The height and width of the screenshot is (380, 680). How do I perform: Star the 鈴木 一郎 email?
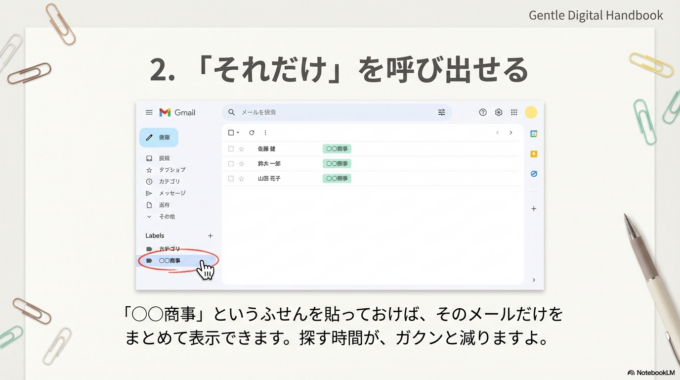(242, 164)
